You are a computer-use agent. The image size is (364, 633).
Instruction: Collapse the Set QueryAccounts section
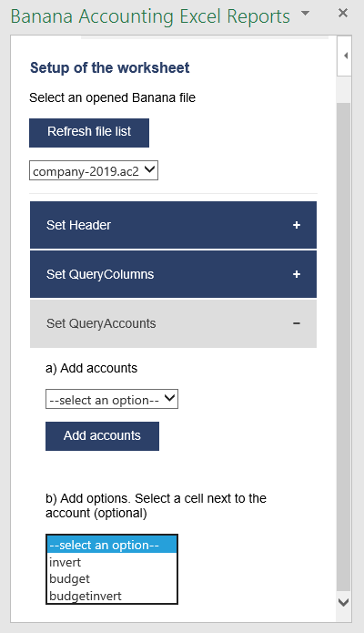click(173, 323)
